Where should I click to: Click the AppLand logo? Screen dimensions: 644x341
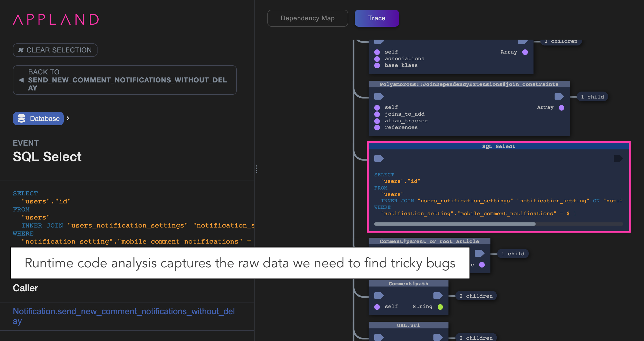pos(55,19)
